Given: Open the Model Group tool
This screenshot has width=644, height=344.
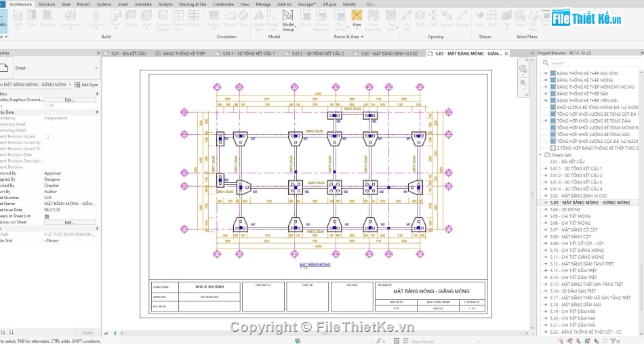Looking at the screenshot, I should tap(288, 21).
